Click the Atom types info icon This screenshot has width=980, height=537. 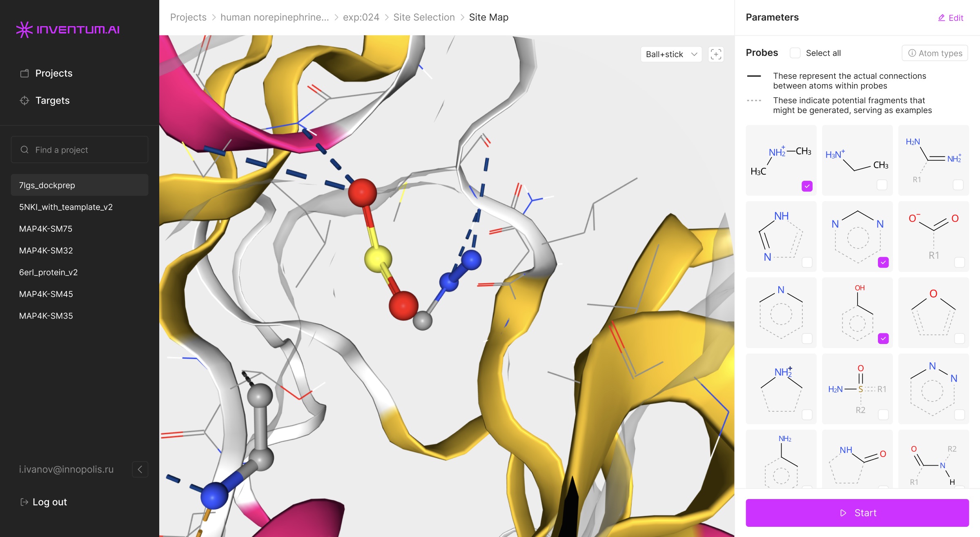912,53
